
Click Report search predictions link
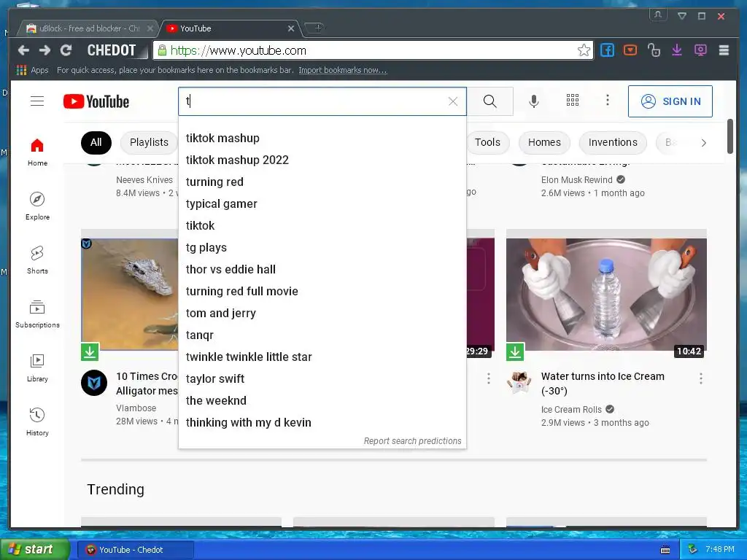413,441
